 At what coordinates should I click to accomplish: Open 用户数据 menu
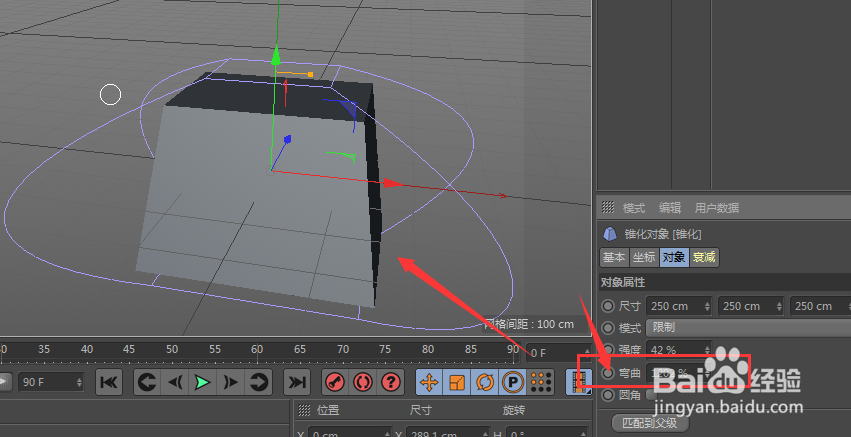[x=716, y=207]
